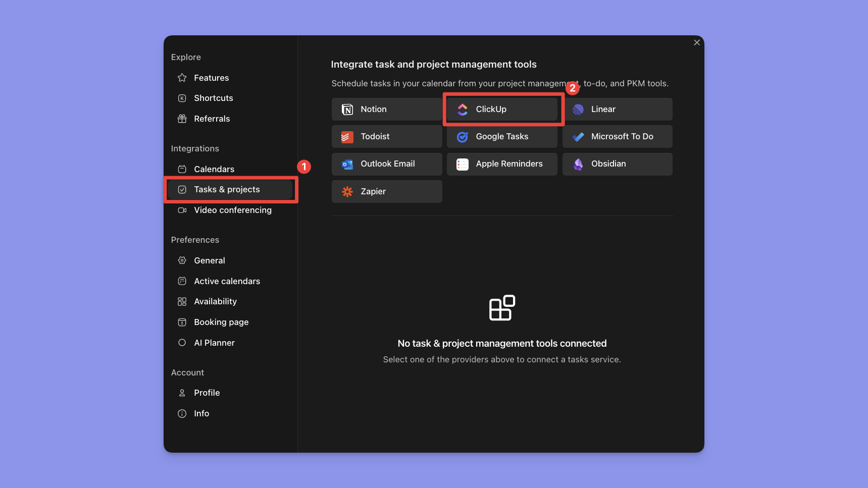Screen dimensions: 868x488
Task: Click the Referrals gift icon
Action: pyautogui.click(x=182, y=119)
